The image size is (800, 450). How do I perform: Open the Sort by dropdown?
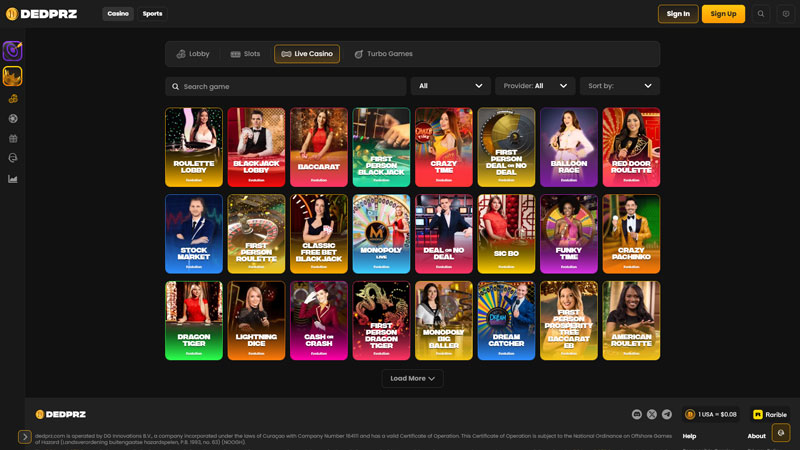pos(620,86)
